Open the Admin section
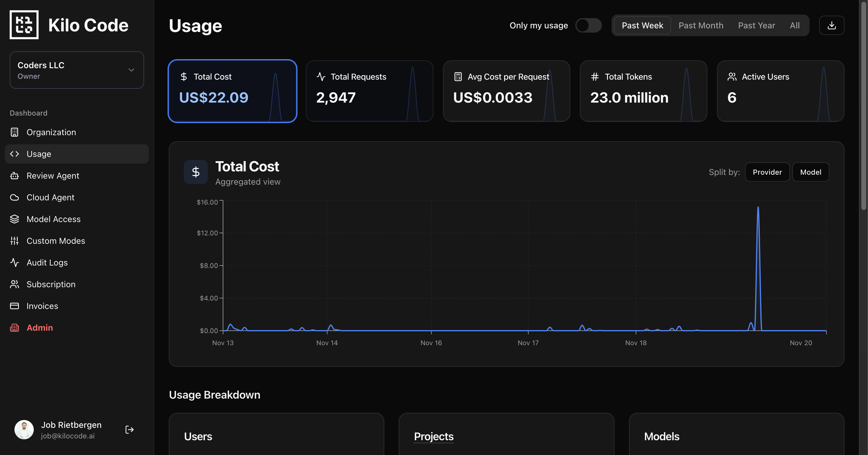 tap(39, 327)
